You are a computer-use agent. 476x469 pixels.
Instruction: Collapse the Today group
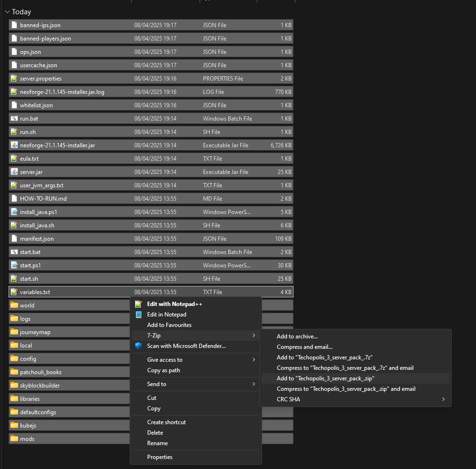[x=7, y=11]
